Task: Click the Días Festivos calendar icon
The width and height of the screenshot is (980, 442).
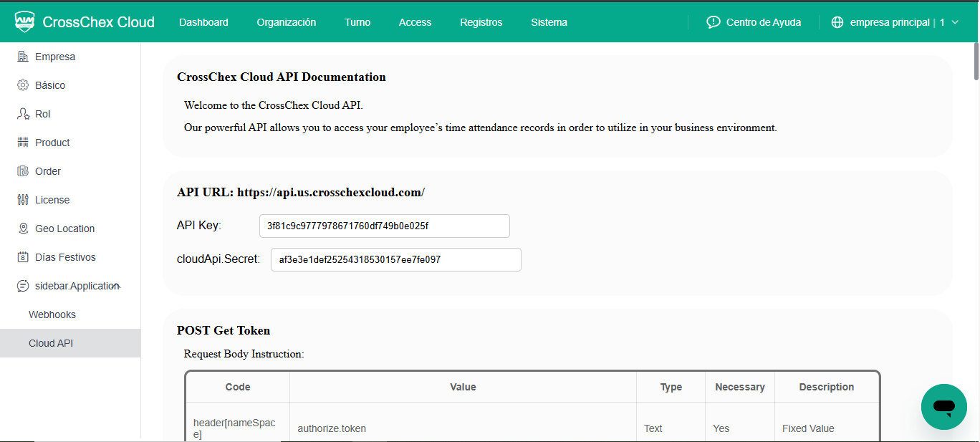Action: point(23,257)
